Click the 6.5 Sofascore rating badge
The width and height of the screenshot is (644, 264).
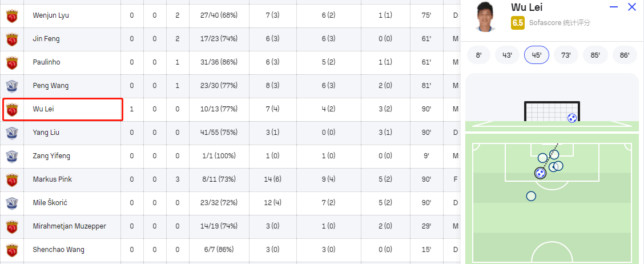point(517,23)
